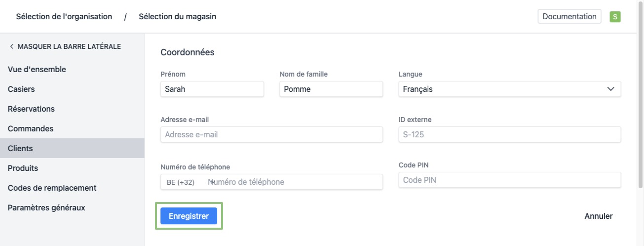Image resolution: width=644 pixels, height=246 pixels.
Task: Open the Casiers section
Action: tap(21, 89)
